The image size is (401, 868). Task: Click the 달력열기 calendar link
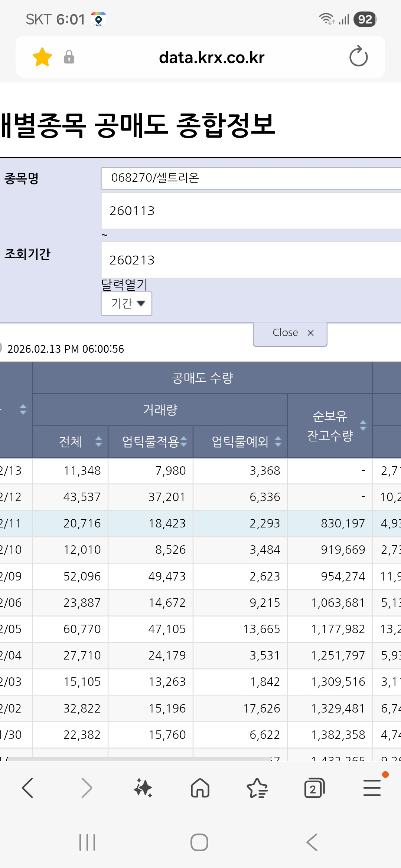[x=124, y=285]
